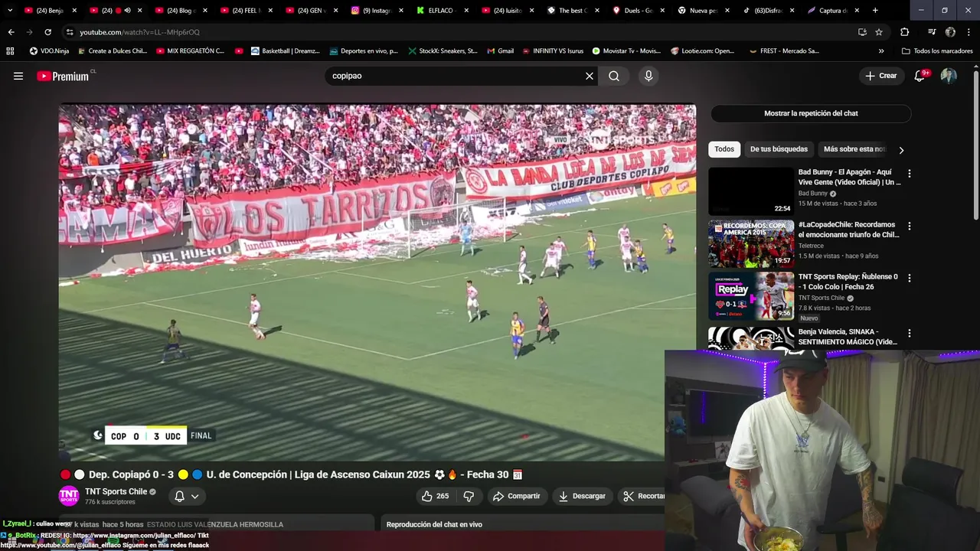Open the Basketball Dreamz bookmark
980x551 pixels.
285,51
